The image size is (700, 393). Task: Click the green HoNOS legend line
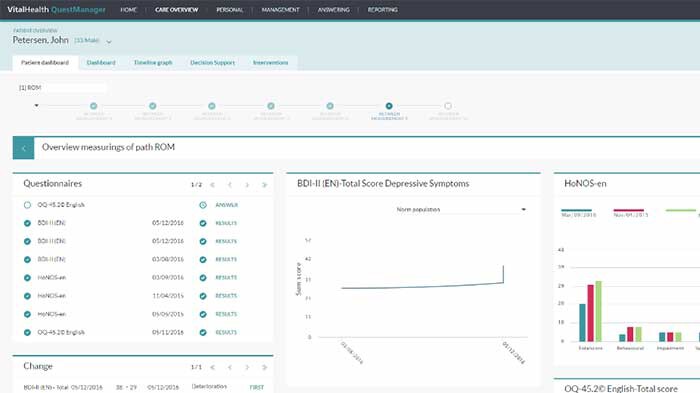pos(681,210)
